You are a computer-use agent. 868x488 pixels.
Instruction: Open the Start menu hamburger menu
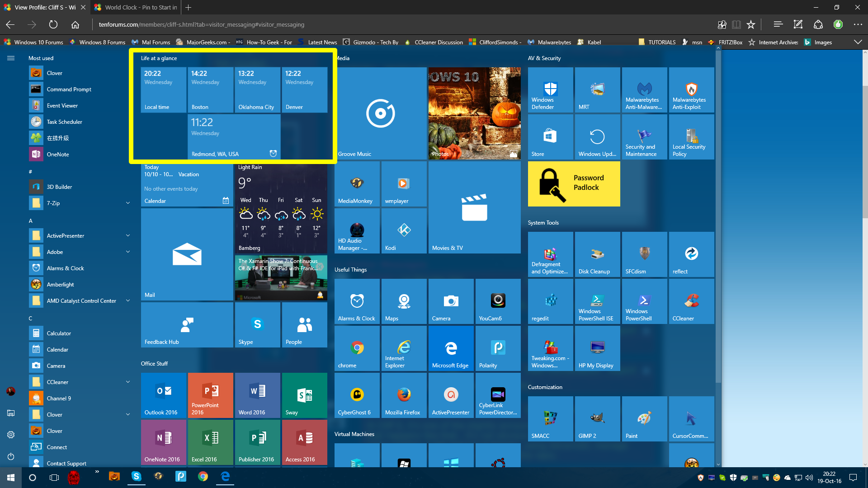tap(11, 58)
